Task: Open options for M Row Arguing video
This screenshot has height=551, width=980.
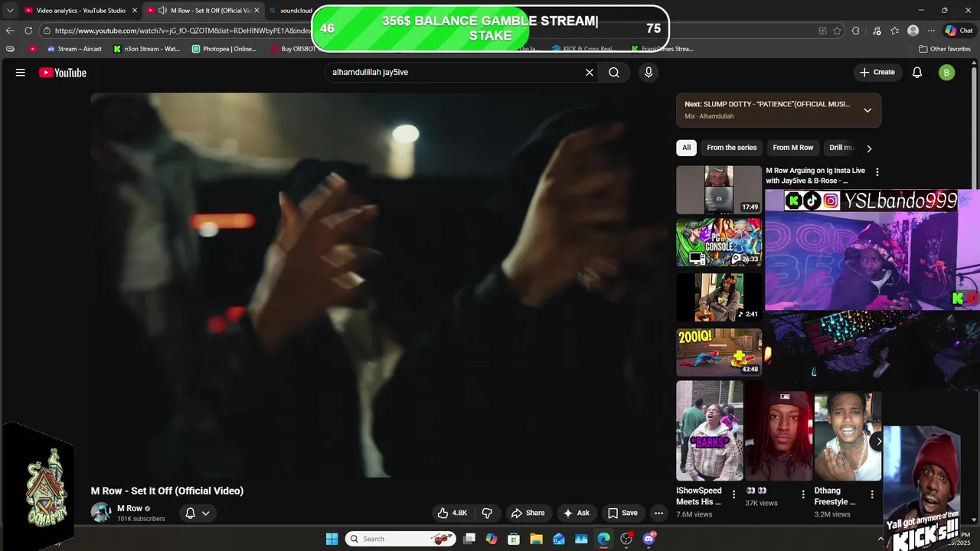Action: coord(877,172)
